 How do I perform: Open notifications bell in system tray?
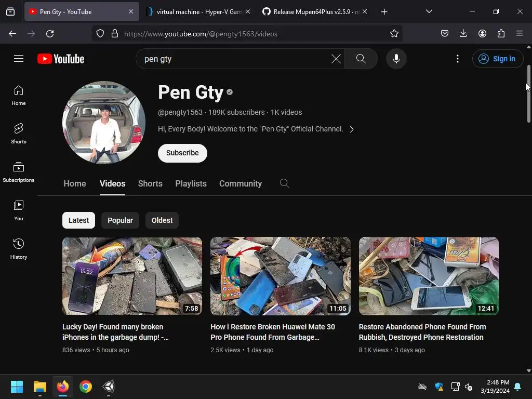coord(518,387)
